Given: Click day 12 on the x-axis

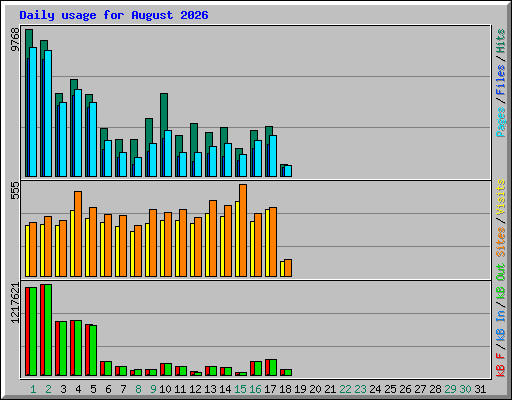Looking at the screenshot, I should 195,389.
